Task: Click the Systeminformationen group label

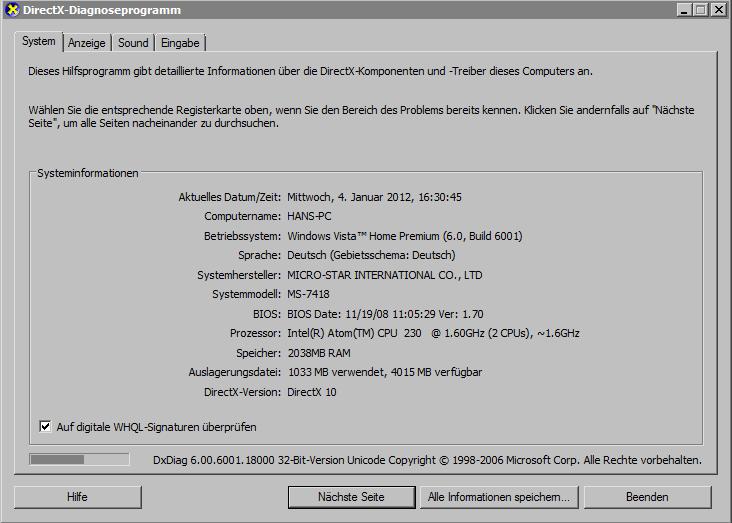Action: (88, 173)
